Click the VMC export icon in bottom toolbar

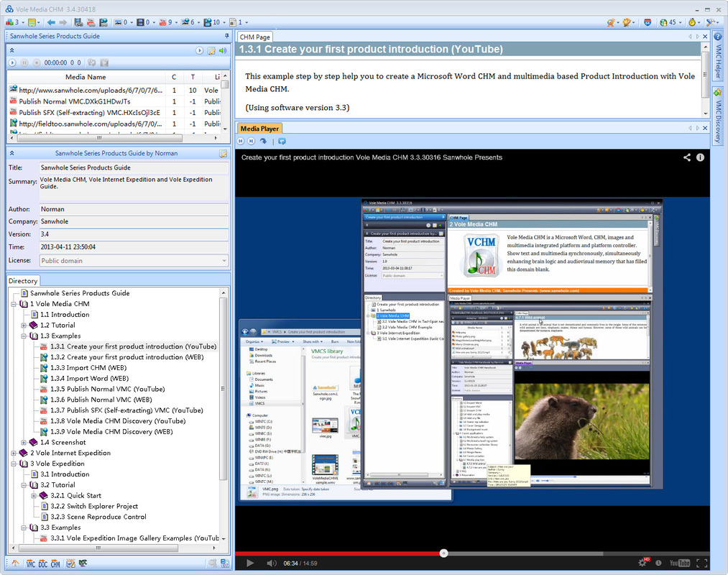31,563
